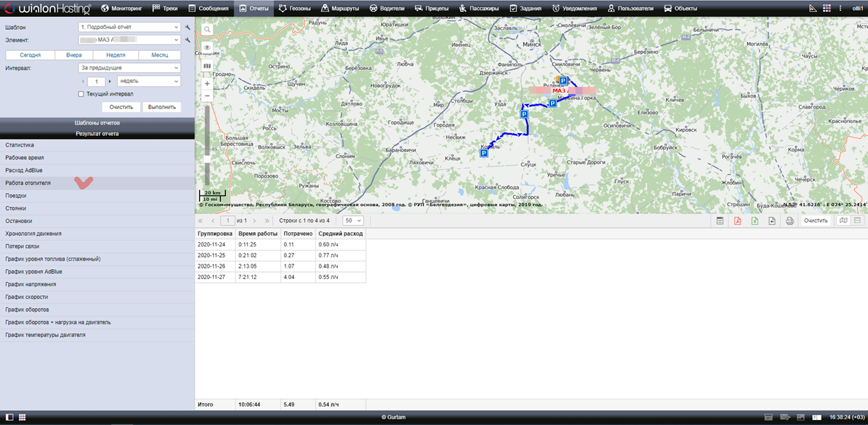Open rows-per-page dropdown showing 50
Image resolution: width=868 pixels, height=425 pixels.
(352, 221)
